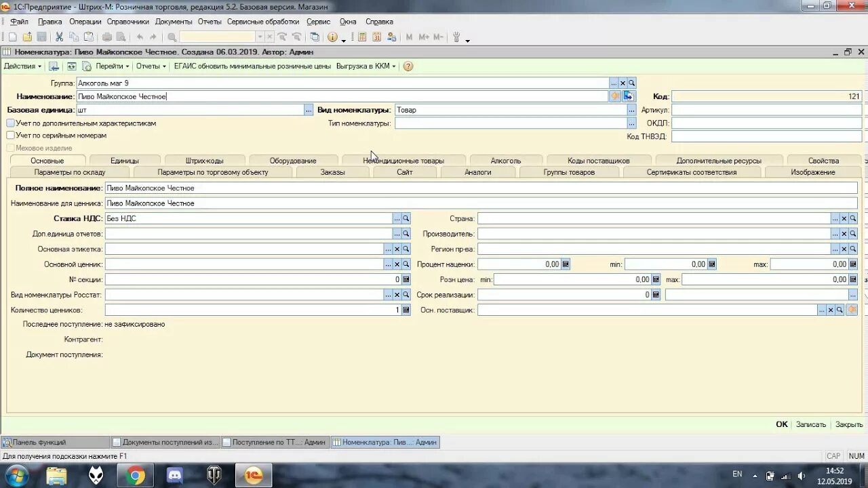Click the Закрыть button
868x488 pixels.
point(849,424)
